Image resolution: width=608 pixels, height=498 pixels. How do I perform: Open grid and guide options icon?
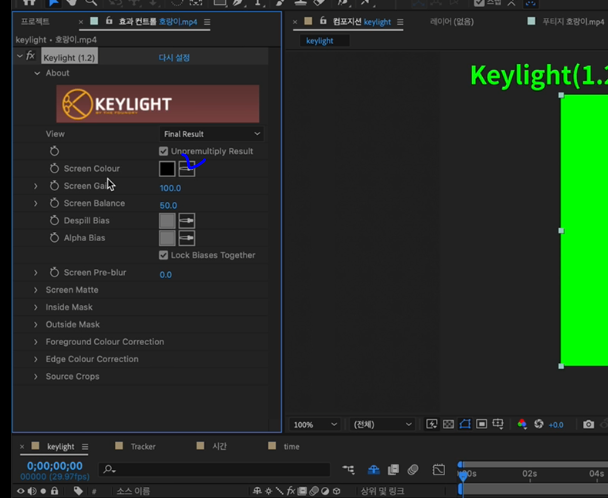pyautogui.click(x=498, y=424)
